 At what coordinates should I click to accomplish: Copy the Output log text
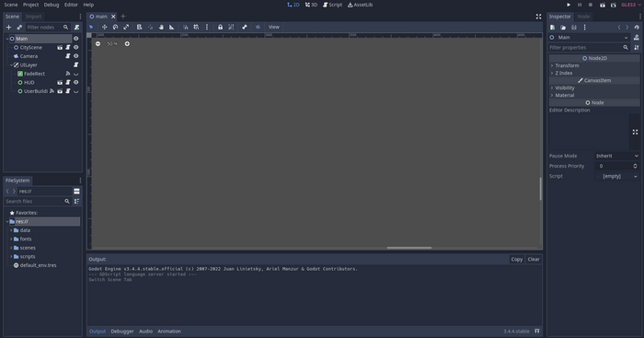tap(517, 259)
